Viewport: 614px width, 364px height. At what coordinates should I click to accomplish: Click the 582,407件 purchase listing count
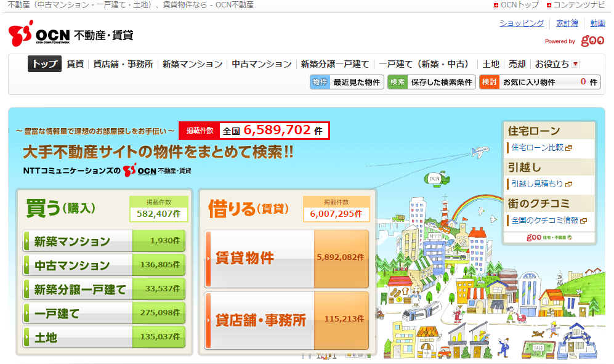tap(159, 214)
